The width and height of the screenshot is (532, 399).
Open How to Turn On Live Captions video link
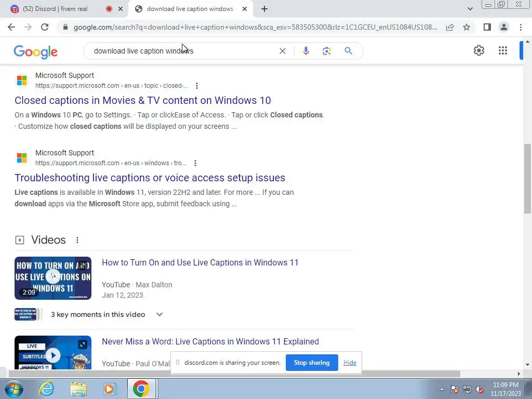200,262
